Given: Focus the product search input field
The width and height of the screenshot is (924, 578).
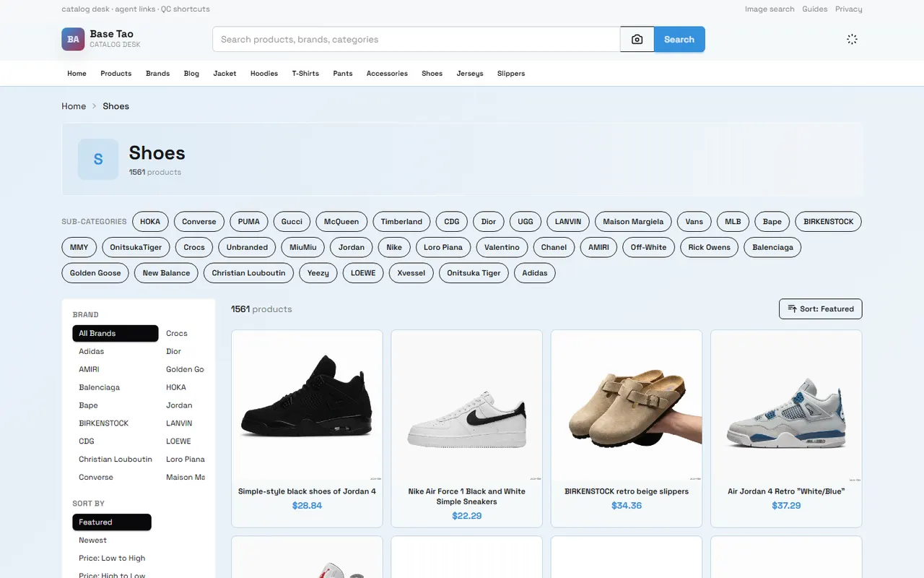Looking at the screenshot, I should 417,40.
